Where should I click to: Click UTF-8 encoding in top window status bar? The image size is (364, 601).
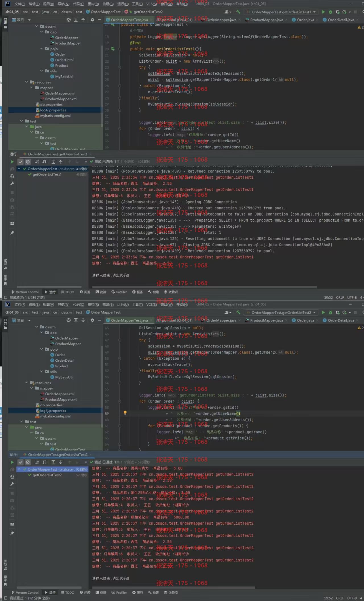point(352,297)
